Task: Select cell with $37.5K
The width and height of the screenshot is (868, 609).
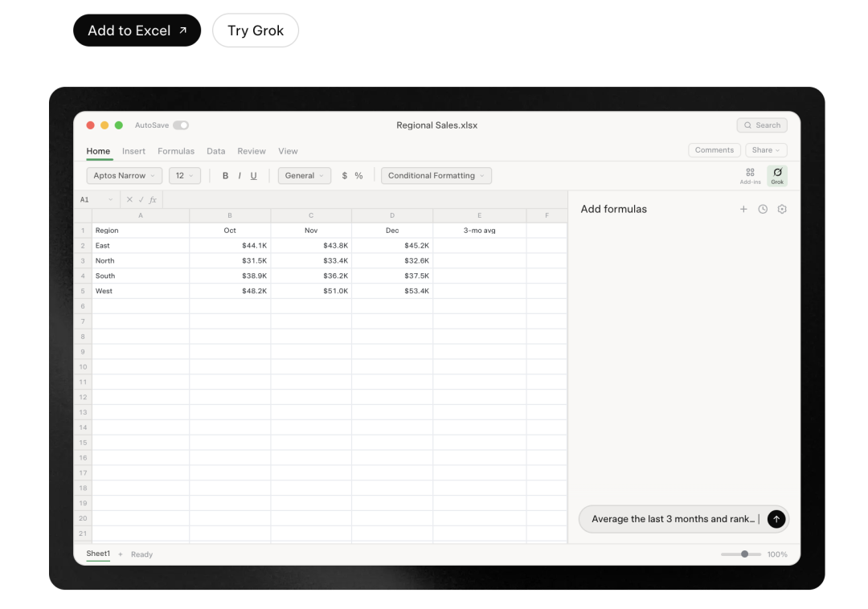Action: click(x=392, y=276)
